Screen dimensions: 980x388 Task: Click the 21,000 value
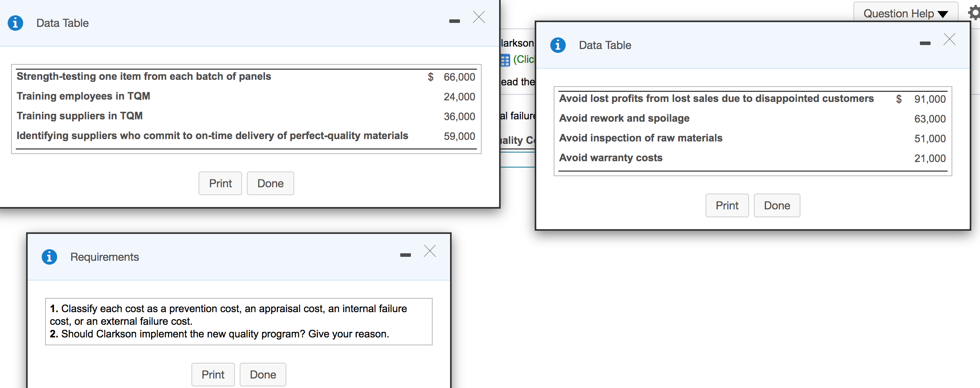pyautogui.click(x=930, y=158)
